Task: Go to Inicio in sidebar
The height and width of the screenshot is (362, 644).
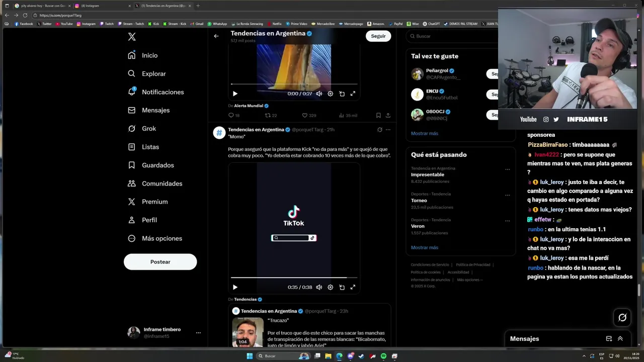Action: [x=143, y=55]
